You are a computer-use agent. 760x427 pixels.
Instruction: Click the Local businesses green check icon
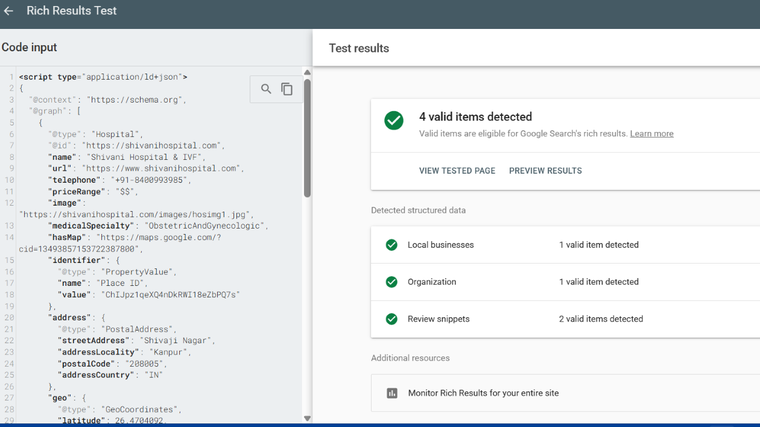[x=392, y=245]
